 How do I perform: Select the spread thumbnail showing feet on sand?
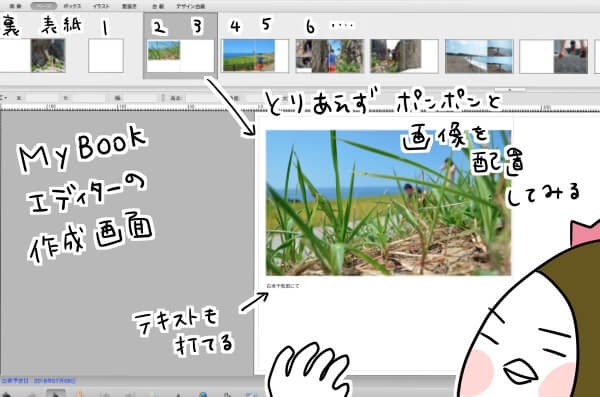tap(553, 56)
